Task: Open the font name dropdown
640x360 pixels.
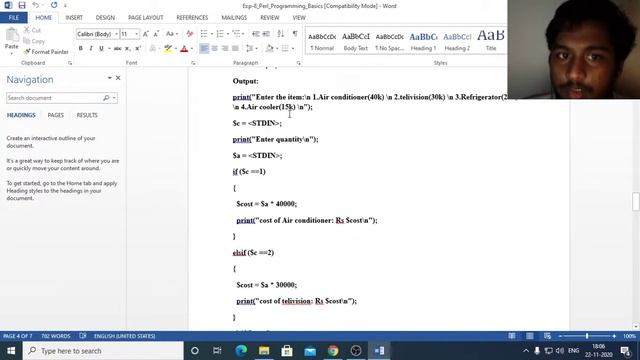Action: pos(116,34)
